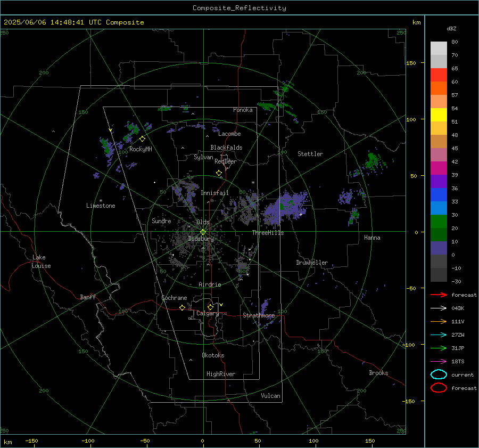This screenshot has height=448, width=479.
Task: Select the orange 57-60 dBZ swatch
Action: point(439,88)
